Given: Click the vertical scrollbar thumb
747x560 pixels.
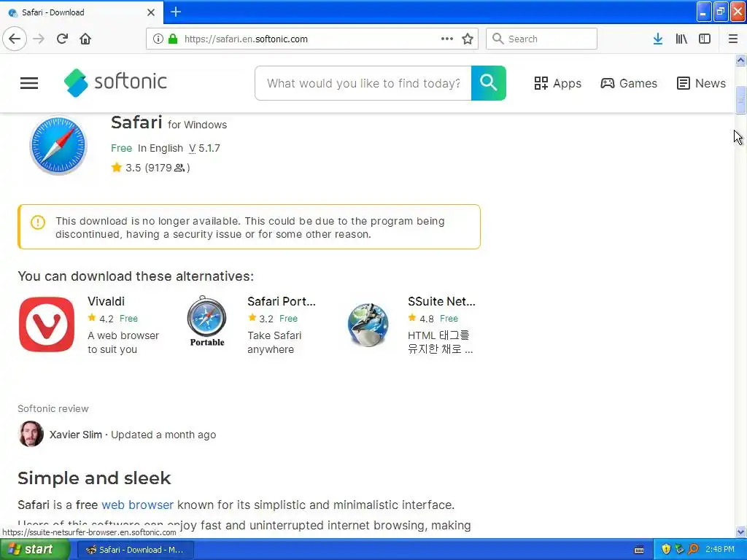Looking at the screenshot, I should [740, 100].
